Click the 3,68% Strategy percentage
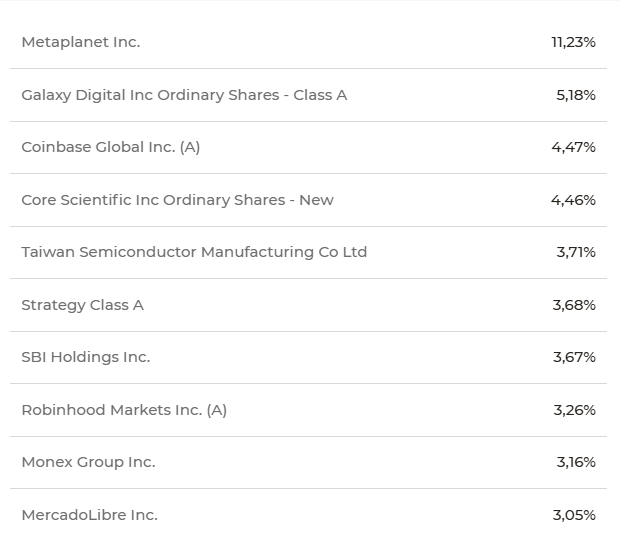 pyautogui.click(x=574, y=305)
